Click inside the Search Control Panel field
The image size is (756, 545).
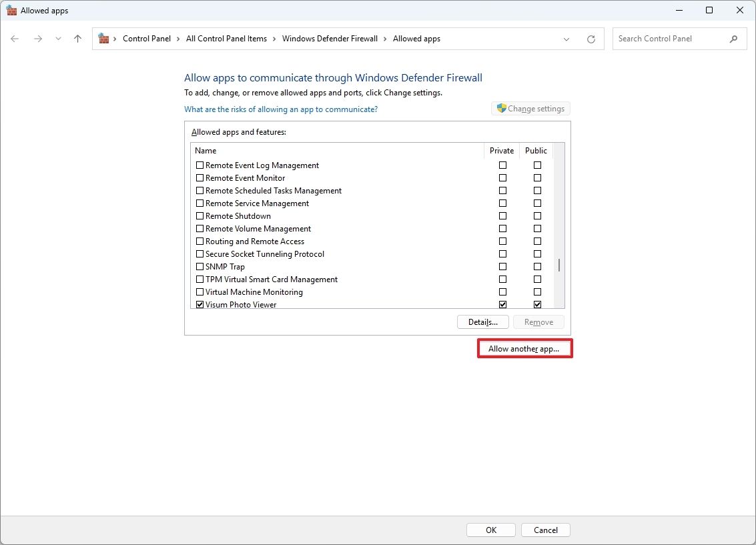pos(667,39)
